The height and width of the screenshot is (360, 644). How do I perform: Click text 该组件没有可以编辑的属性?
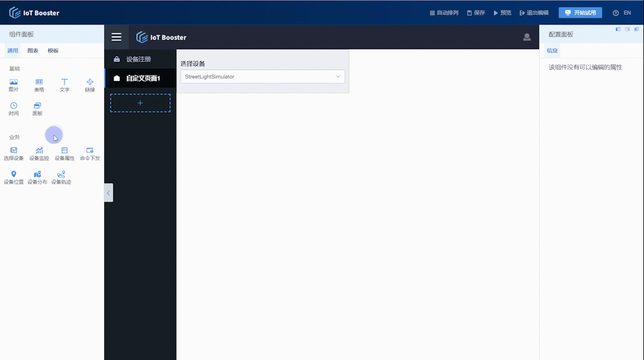586,67
